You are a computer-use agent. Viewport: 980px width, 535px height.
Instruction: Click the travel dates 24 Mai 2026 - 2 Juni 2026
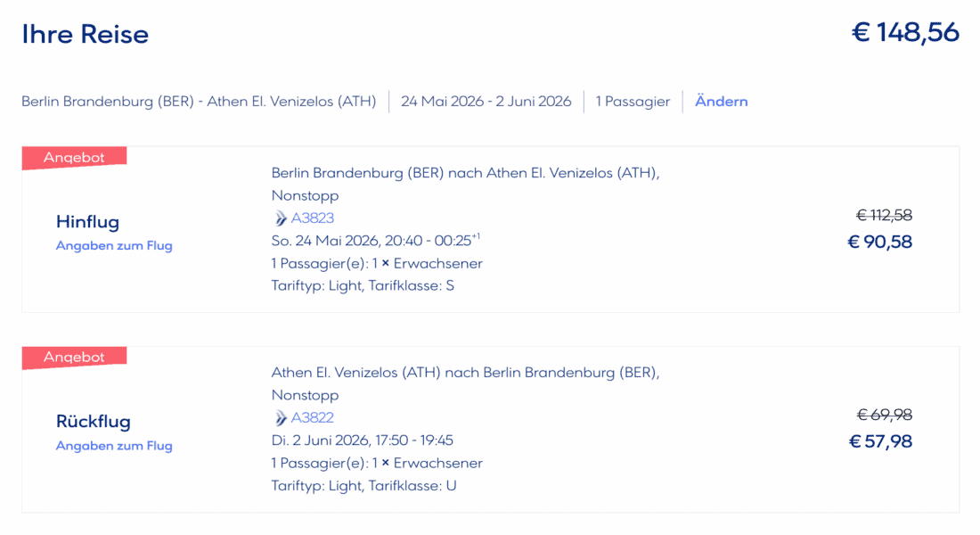(486, 102)
